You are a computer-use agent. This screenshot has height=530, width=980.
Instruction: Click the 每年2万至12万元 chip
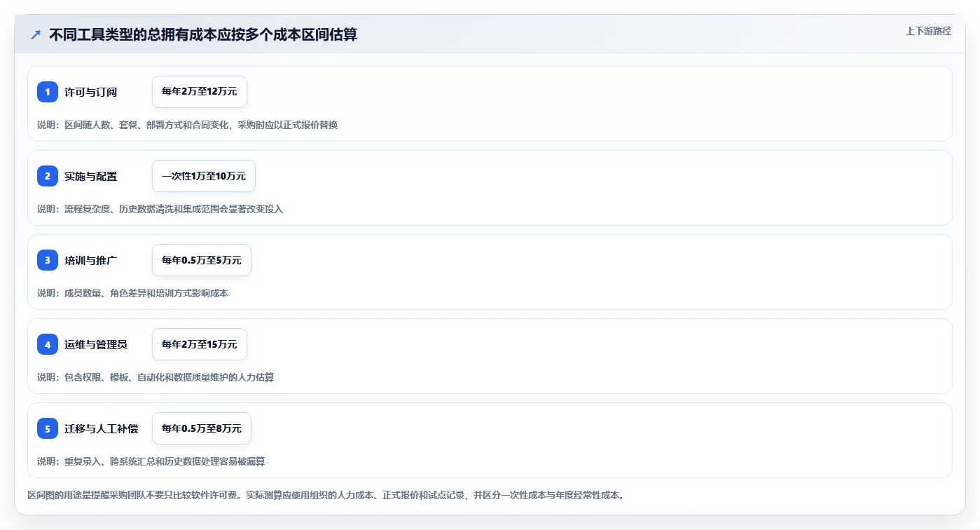200,92
